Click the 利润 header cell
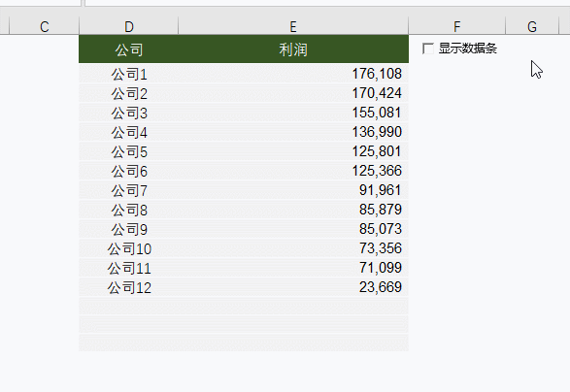 [x=293, y=49]
